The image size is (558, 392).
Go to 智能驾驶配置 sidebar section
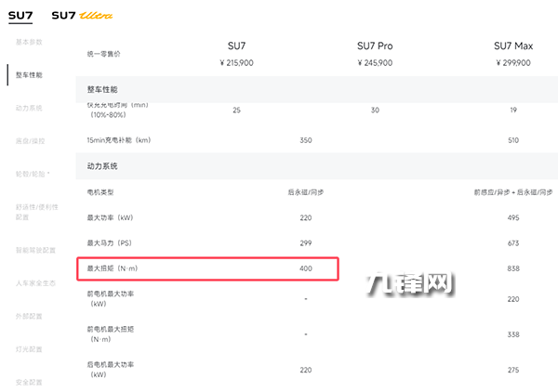pos(34,250)
